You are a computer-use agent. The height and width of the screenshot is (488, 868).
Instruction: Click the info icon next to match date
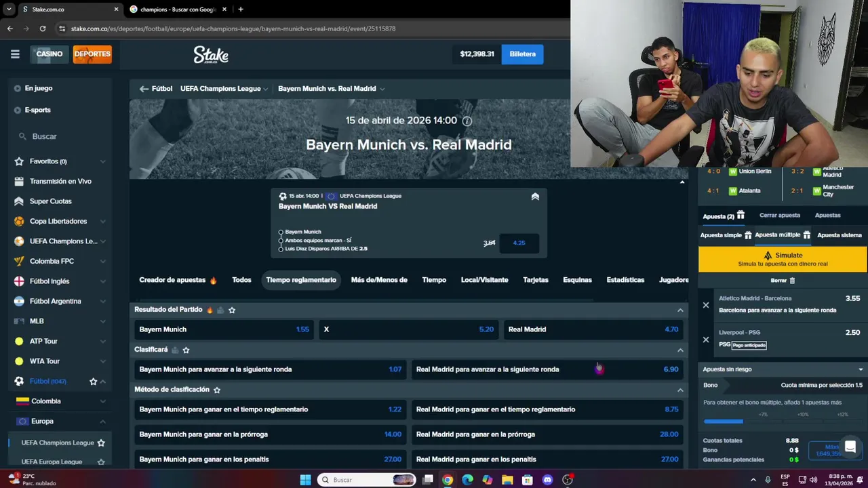(x=467, y=121)
